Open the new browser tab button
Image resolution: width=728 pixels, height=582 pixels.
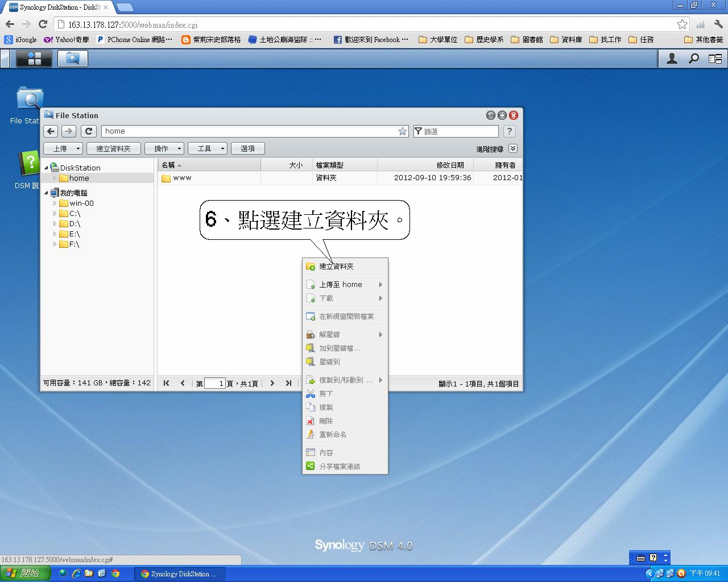tap(125, 7)
